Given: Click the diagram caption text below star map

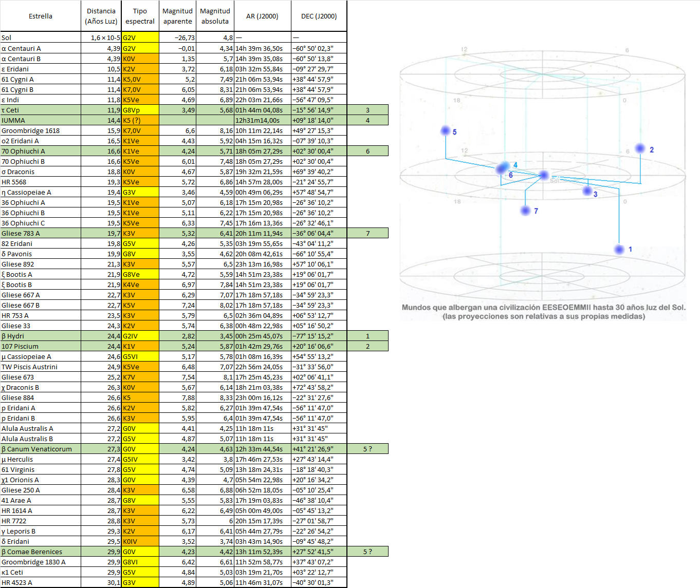Looking at the screenshot, I should 543,312.
